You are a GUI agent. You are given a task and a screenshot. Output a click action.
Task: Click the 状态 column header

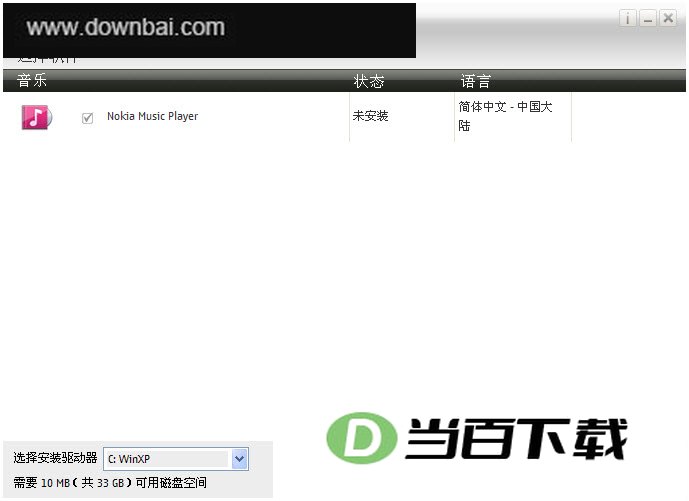(369, 81)
